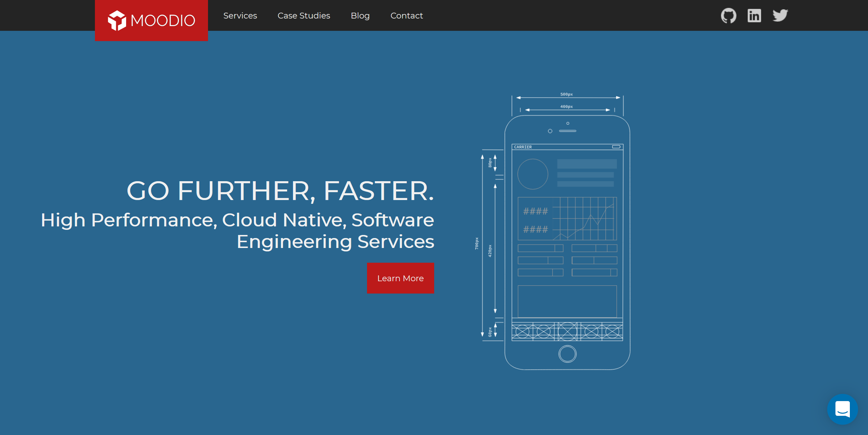Open the GitHub profile icon
The width and height of the screenshot is (868, 435).
coord(728,16)
